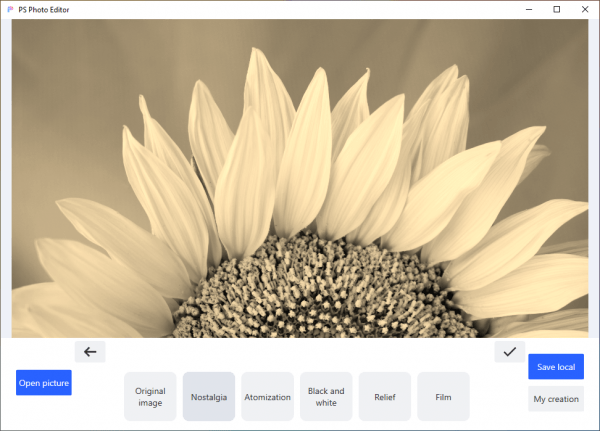
Task: Minimize the PS Photo Editor window
Action: pos(529,10)
